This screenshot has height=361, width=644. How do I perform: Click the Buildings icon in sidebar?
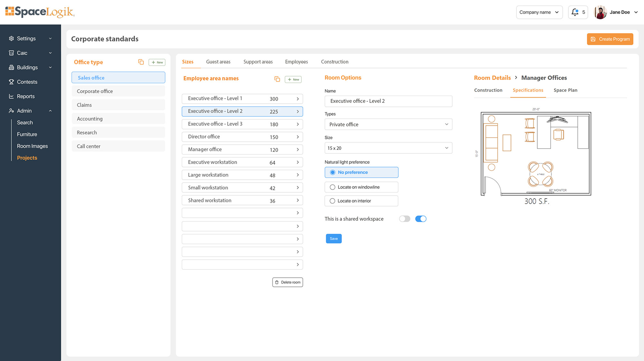pyautogui.click(x=11, y=67)
